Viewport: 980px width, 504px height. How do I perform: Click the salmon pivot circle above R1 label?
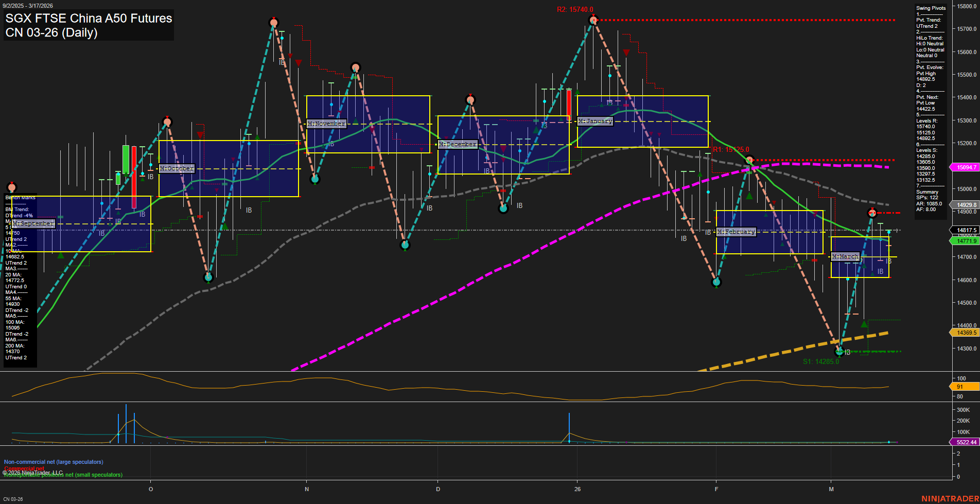pos(749,160)
